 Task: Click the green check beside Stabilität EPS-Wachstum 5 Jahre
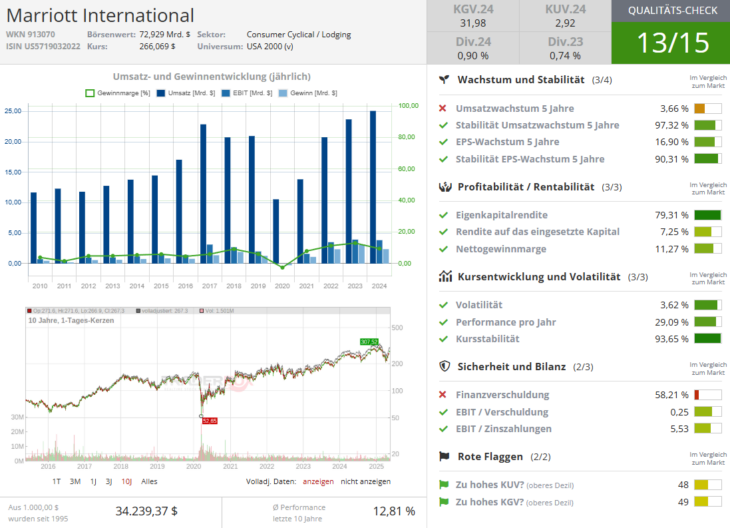pos(443,159)
